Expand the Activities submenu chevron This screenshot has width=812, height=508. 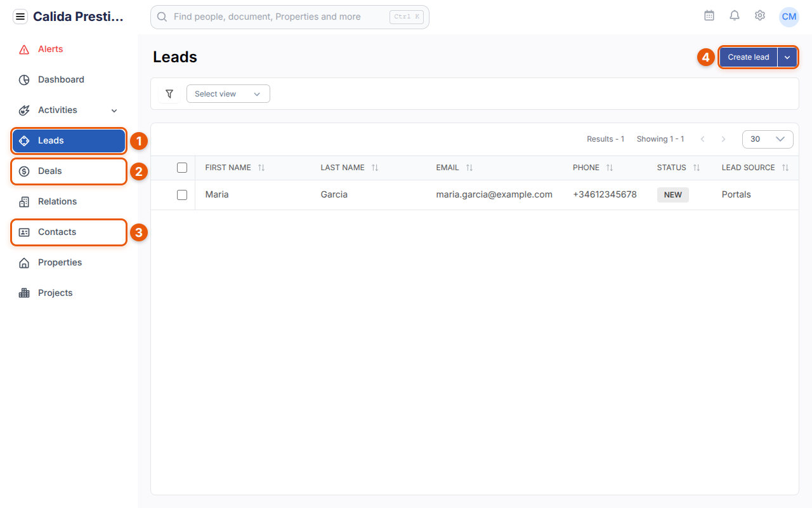(x=114, y=110)
